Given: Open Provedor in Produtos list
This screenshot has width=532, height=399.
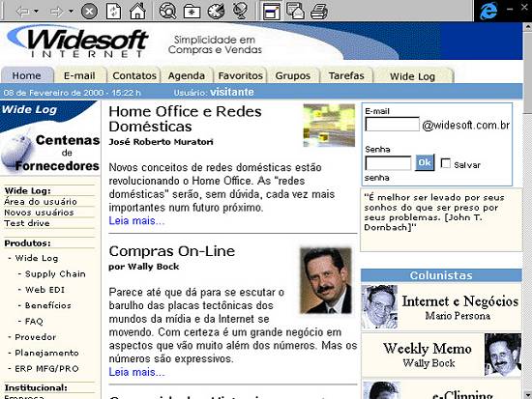Looking at the screenshot, I should click(35, 337).
